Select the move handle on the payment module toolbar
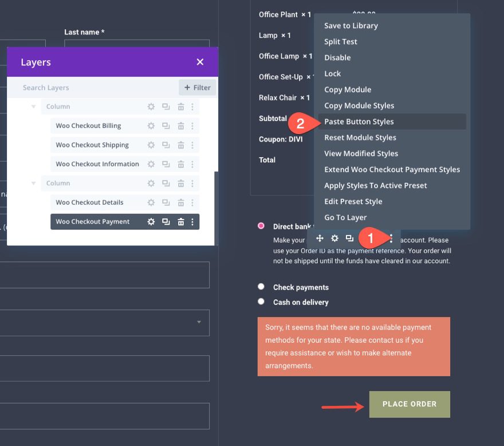Image resolution: width=504 pixels, height=446 pixels. coord(320,237)
